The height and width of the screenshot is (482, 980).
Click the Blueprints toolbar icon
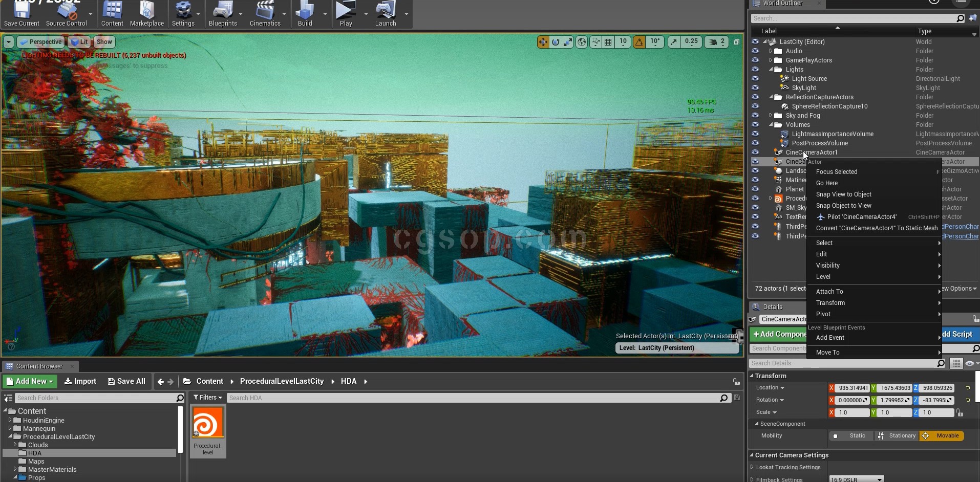[x=223, y=14]
